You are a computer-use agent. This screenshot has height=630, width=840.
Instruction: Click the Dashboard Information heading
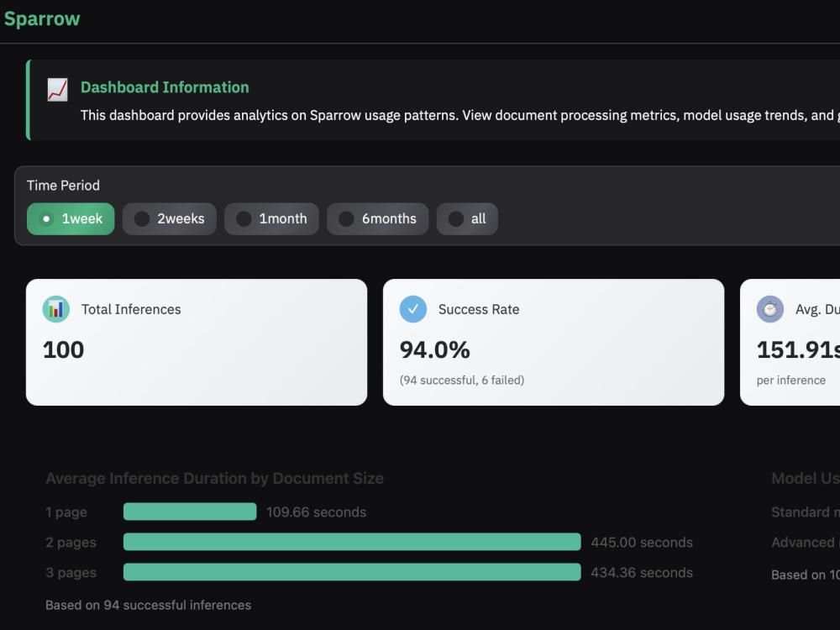tap(165, 87)
